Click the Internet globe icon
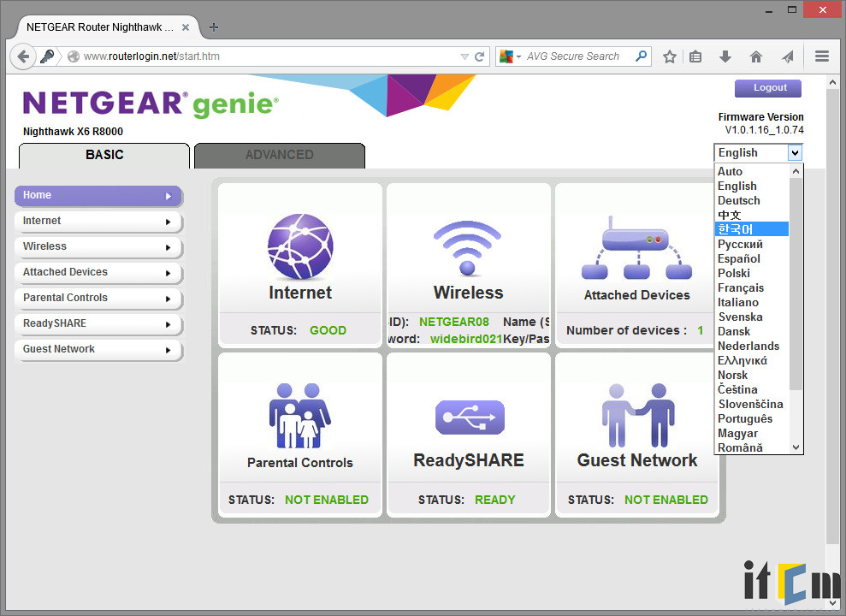This screenshot has width=846, height=616. tap(300, 246)
